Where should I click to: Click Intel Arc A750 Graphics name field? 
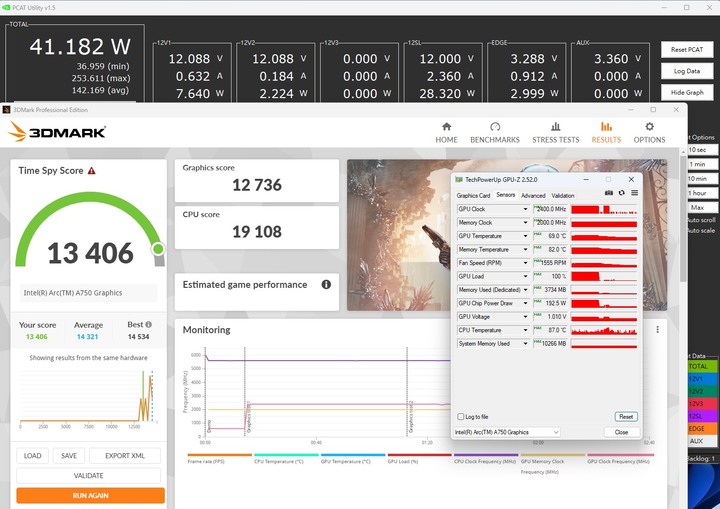pos(88,293)
